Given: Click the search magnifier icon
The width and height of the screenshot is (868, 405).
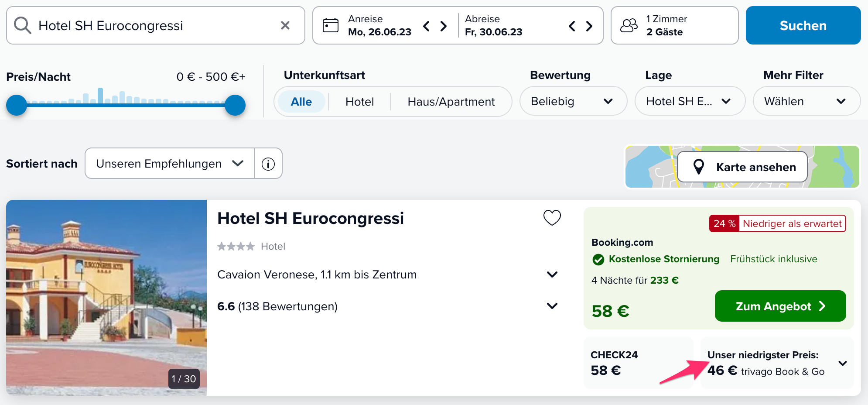Looking at the screenshot, I should [x=22, y=25].
